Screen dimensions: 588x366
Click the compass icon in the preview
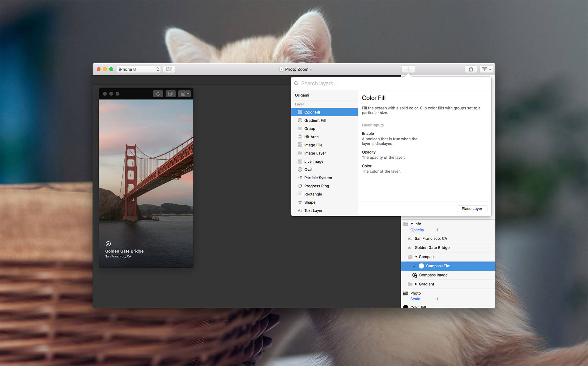pos(108,244)
